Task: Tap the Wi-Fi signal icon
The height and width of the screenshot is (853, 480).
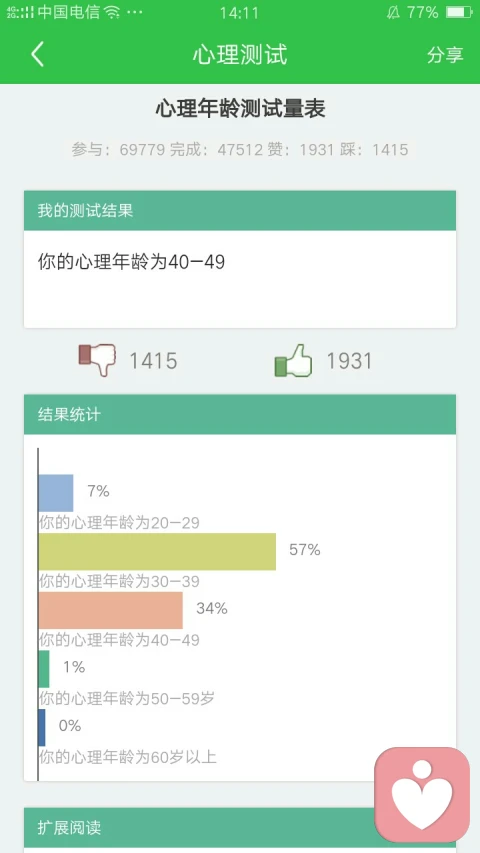Action: 112,13
